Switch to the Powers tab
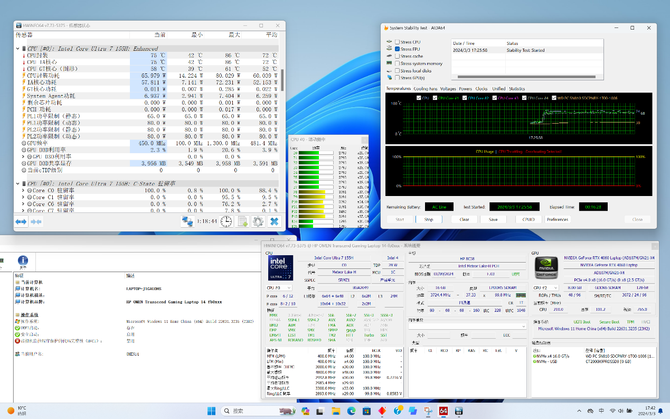Screen dimensions: 670x419 point(465,89)
